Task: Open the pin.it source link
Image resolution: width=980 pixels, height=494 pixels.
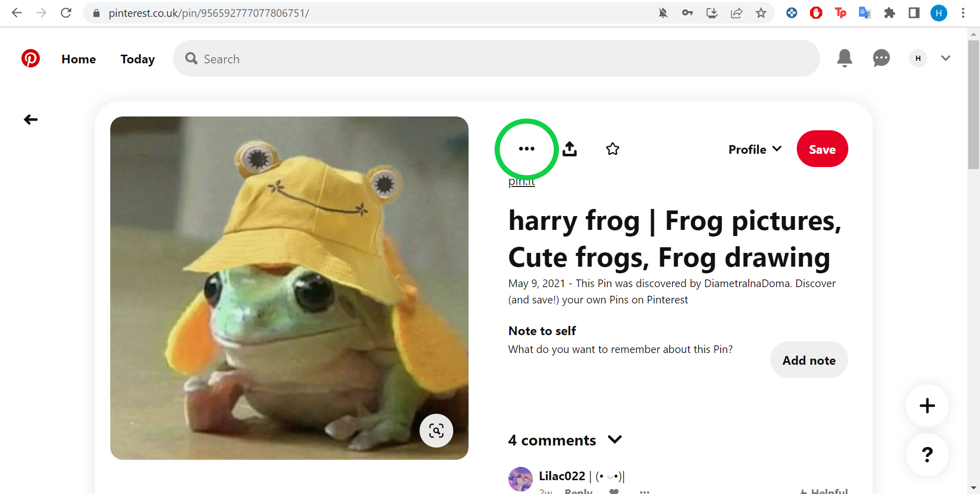Action: click(522, 182)
